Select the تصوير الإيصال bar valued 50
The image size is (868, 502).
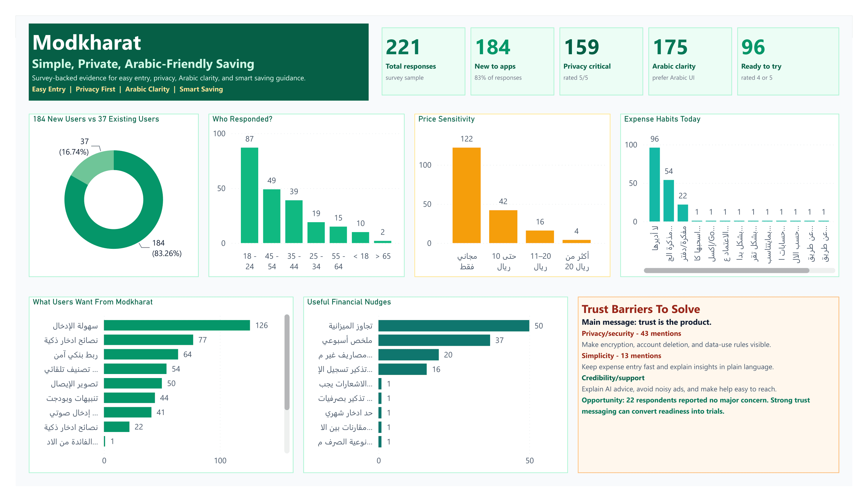point(133,383)
